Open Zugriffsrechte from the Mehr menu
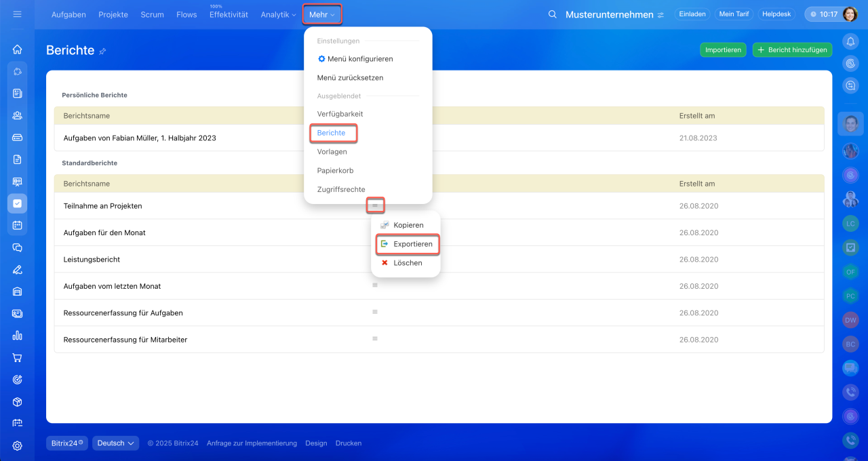This screenshot has width=868, height=461. click(341, 190)
